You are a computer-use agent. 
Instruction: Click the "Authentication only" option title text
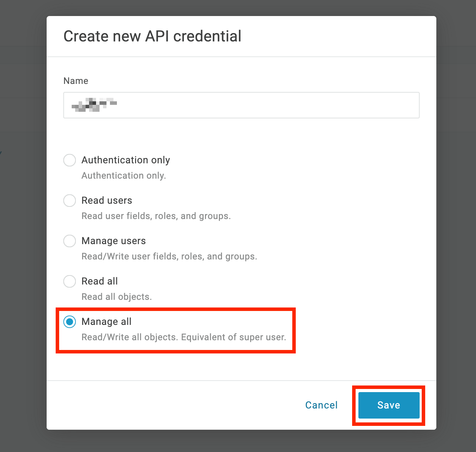click(126, 160)
